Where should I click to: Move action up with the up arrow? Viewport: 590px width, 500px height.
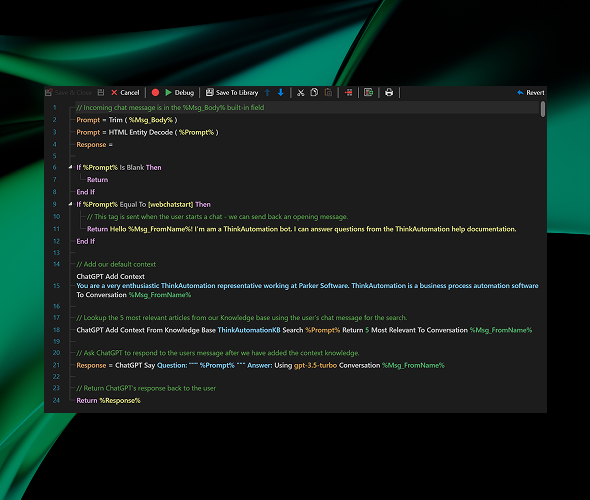(x=268, y=93)
